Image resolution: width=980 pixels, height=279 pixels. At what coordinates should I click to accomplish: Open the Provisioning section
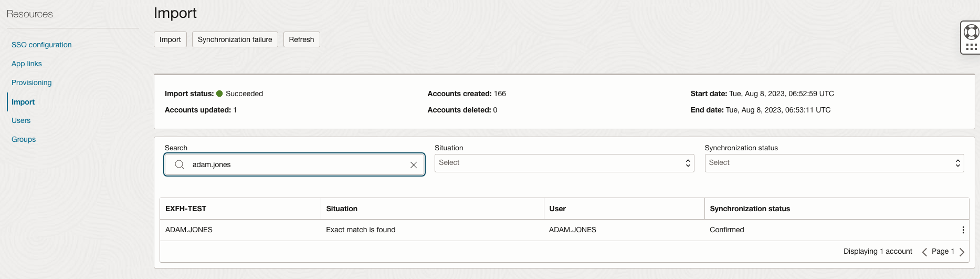click(x=31, y=82)
